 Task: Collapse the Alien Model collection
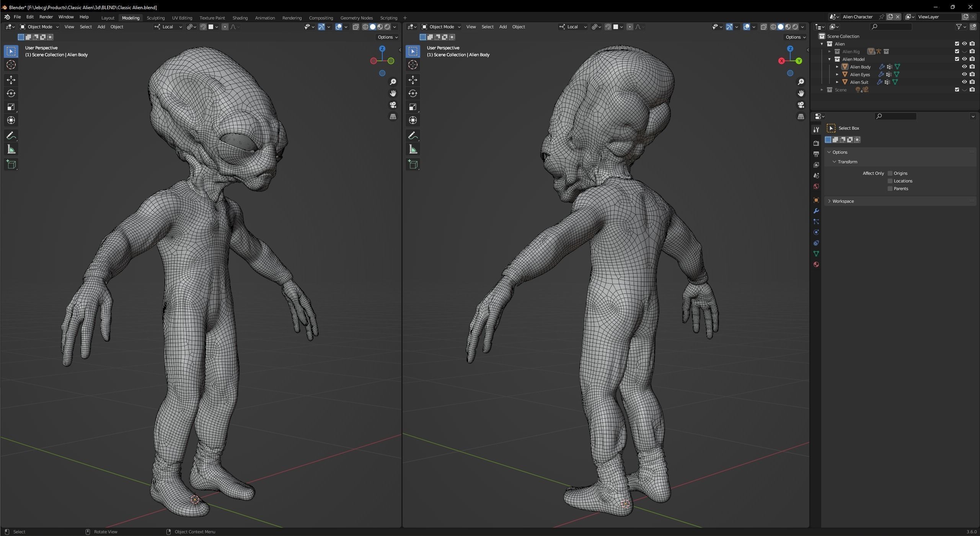click(x=830, y=59)
